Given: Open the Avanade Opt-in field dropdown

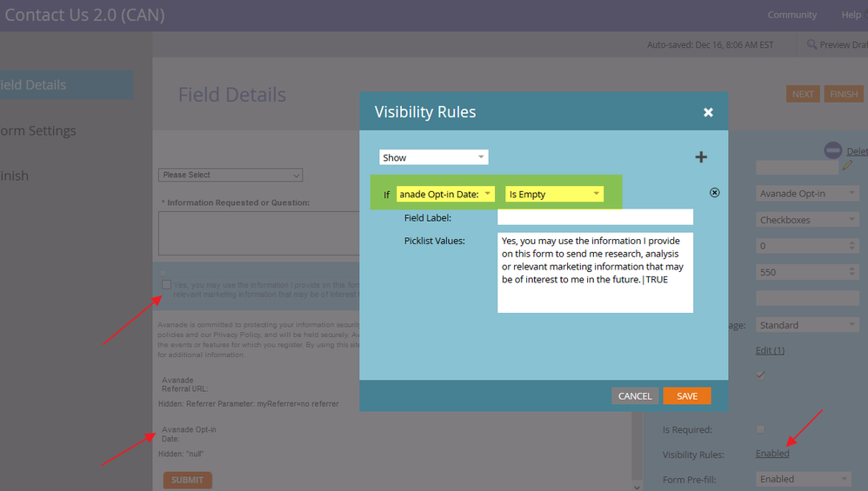Looking at the screenshot, I should [x=807, y=194].
